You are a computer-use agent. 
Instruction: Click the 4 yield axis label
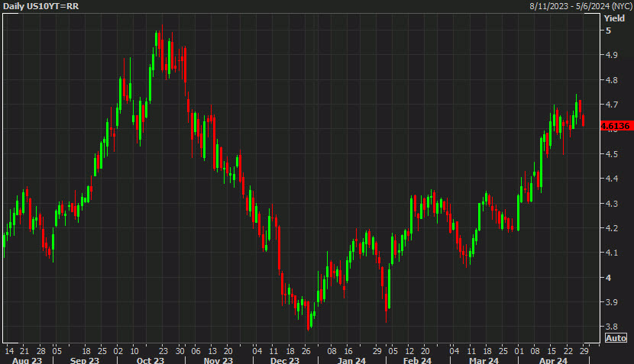pos(608,278)
